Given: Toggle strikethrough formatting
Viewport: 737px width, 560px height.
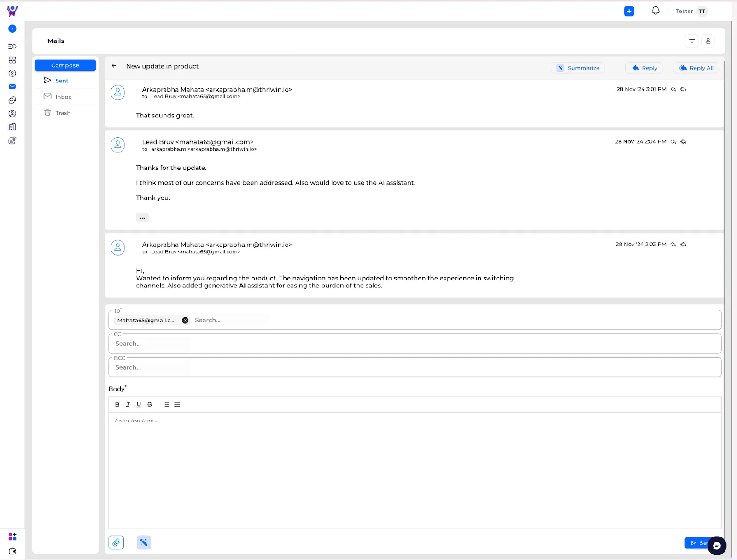Looking at the screenshot, I should tap(150, 404).
